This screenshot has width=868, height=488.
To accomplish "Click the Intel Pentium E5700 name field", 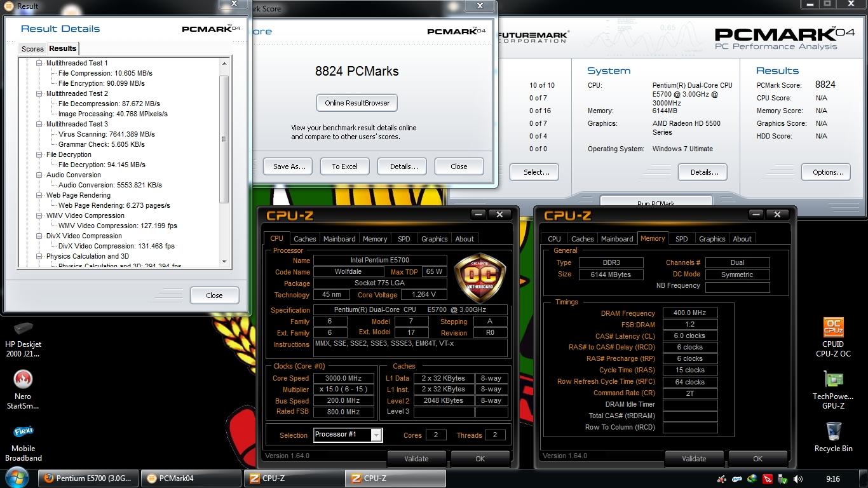I will [380, 261].
